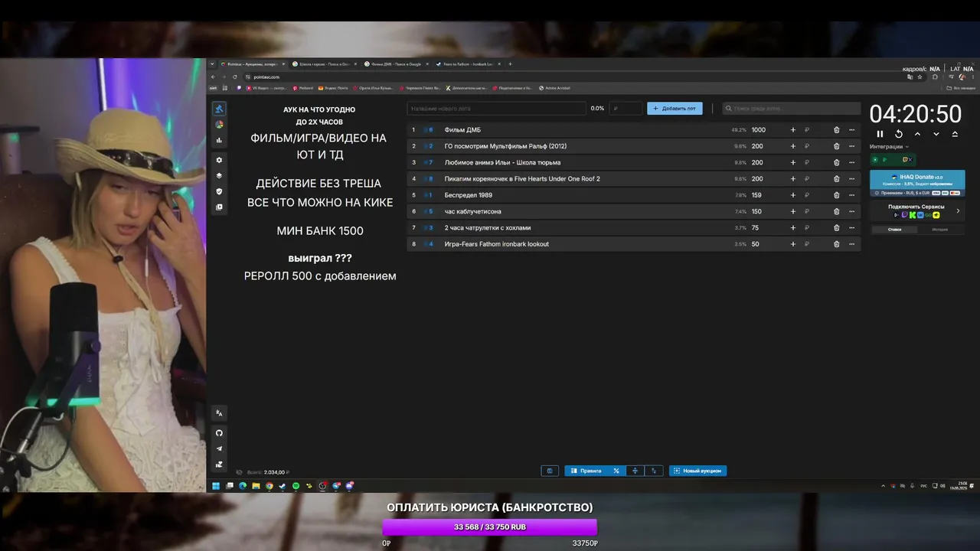Open more options for Любимое анимэ Ильи lot
The height and width of the screenshot is (551, 980).
pos(851,162)
